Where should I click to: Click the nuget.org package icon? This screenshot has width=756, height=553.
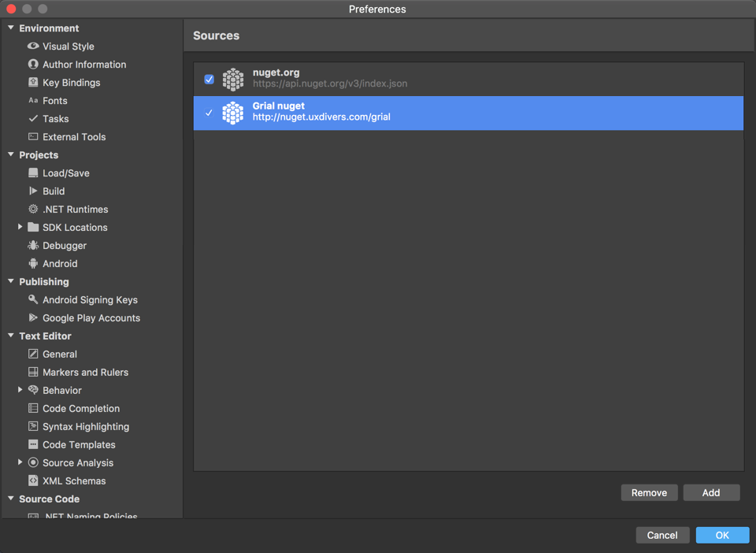click(x=232, y=80)
